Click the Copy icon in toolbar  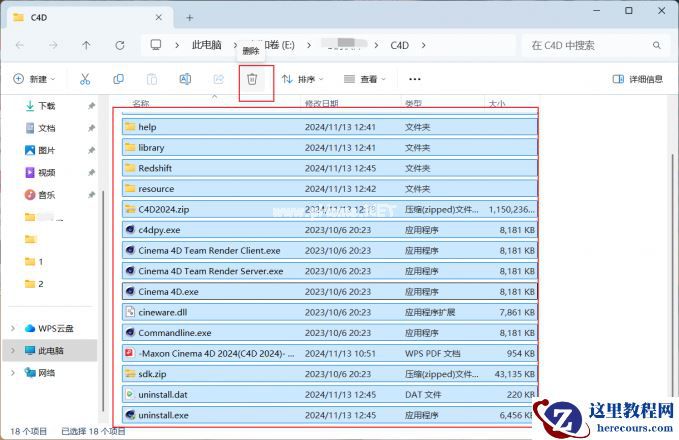coord(118,79)
